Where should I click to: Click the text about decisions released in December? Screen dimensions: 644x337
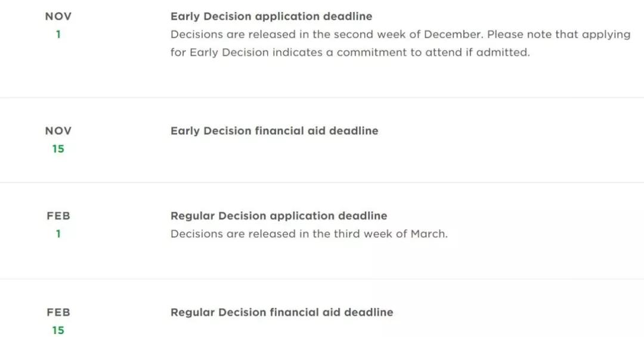(327, 35)
